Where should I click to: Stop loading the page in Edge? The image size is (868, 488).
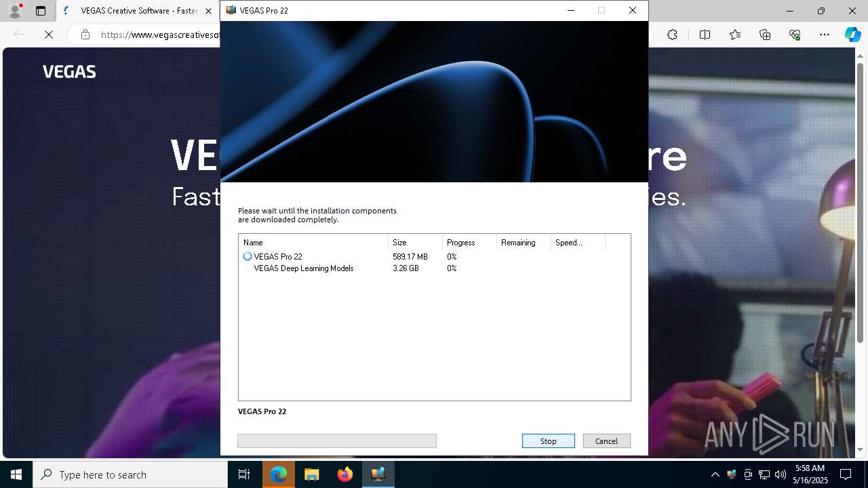49,35
